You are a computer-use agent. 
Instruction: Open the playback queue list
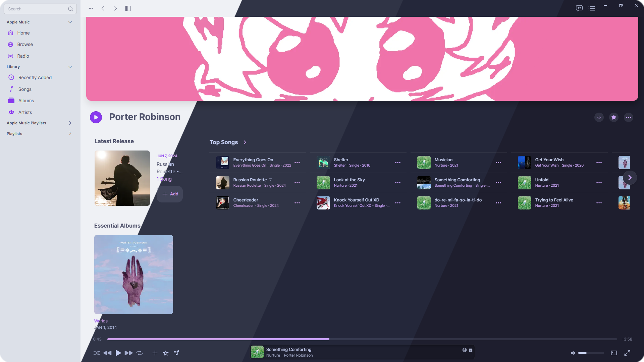click(x=592, y=8)
